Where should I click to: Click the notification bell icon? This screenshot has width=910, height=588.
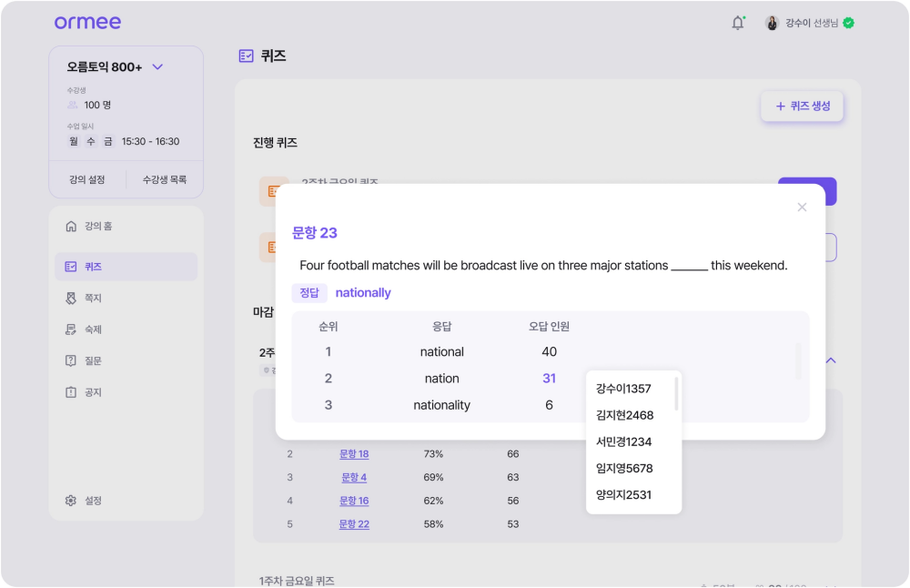[737, 23]
